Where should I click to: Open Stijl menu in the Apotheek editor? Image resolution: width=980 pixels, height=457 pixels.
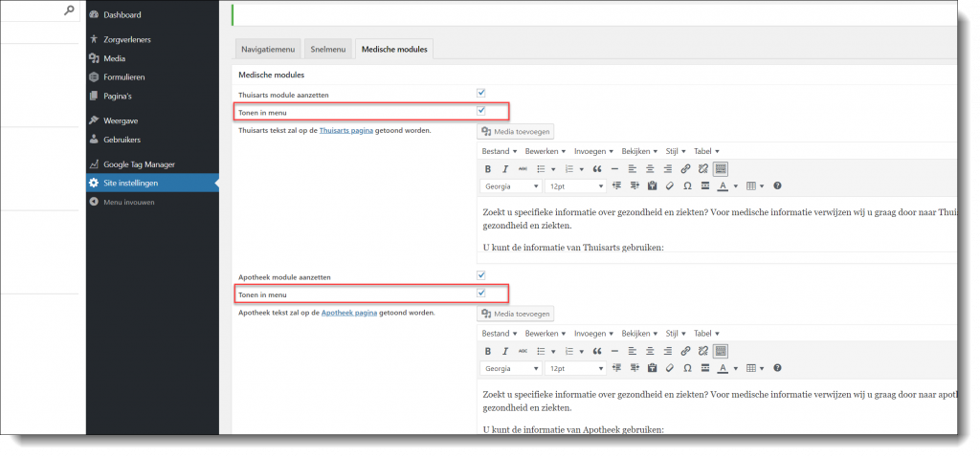click(x=676, y=334)
